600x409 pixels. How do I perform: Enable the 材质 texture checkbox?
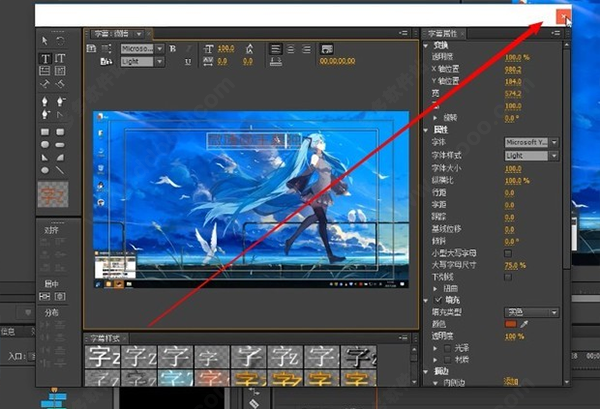(x=447, y=360)
